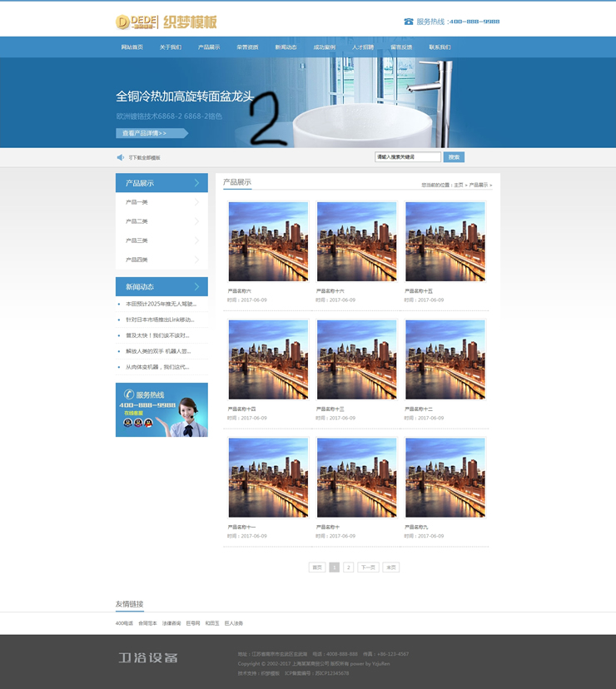The width and height of the screenshot is (616, 689).
Task: Click the chevron icon in 产品展示 sidebar header
Action: (197, 183)
